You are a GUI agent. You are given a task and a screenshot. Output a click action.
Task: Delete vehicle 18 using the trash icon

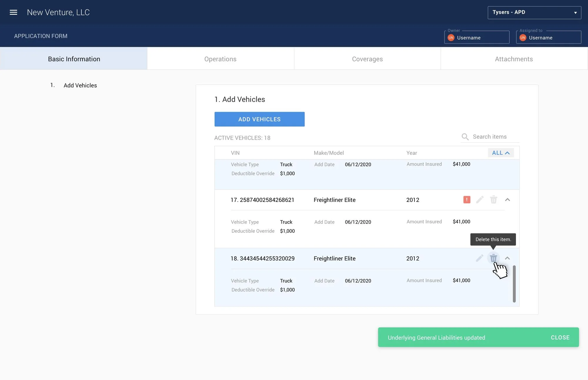[x=494, y=258]
